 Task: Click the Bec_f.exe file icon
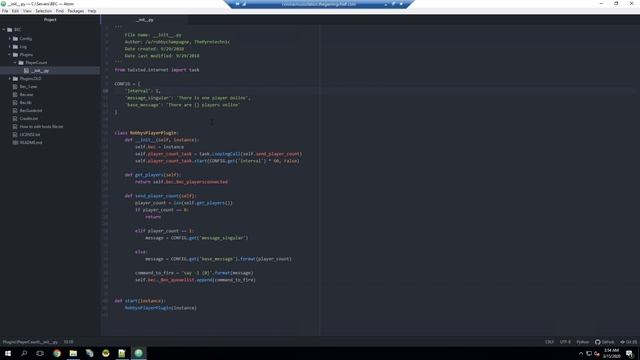(x=15, y=87)
